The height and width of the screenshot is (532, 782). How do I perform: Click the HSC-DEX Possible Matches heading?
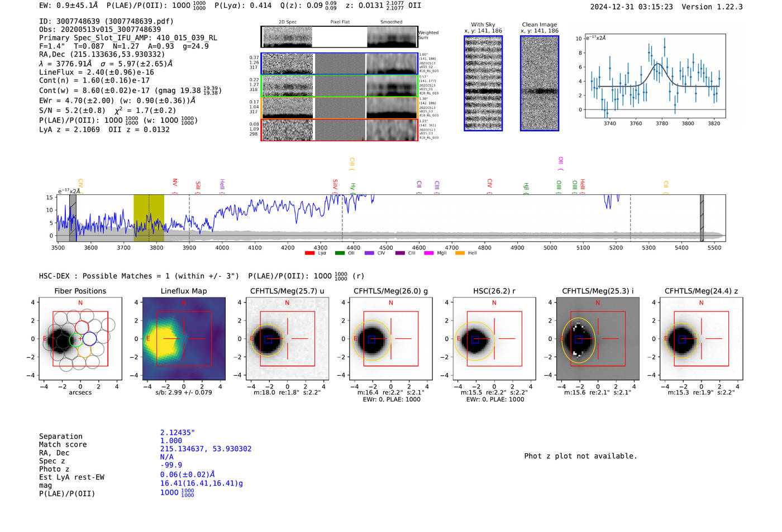[x=139, y=276]
